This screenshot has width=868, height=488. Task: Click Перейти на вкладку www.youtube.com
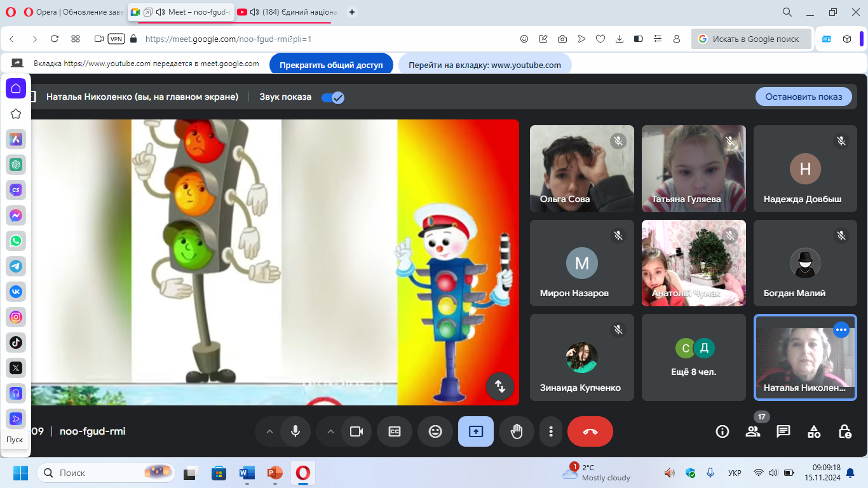tap(485, 65)
